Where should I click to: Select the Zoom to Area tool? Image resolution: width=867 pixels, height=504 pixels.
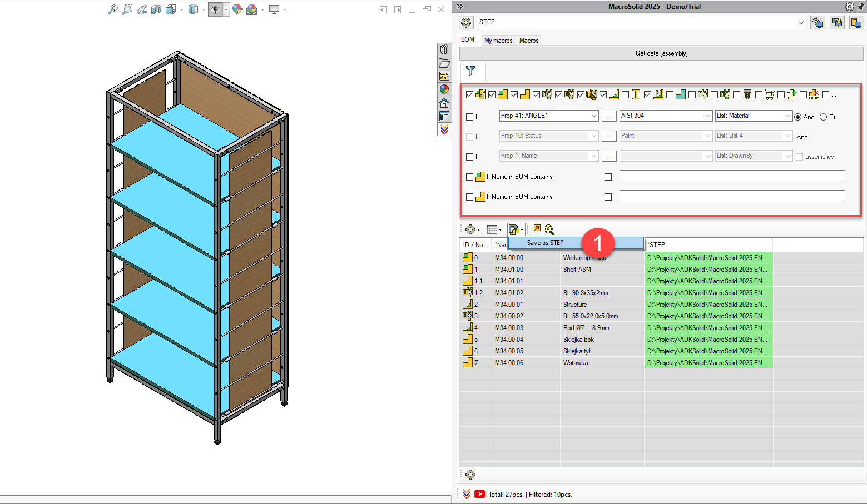point(127,9)
